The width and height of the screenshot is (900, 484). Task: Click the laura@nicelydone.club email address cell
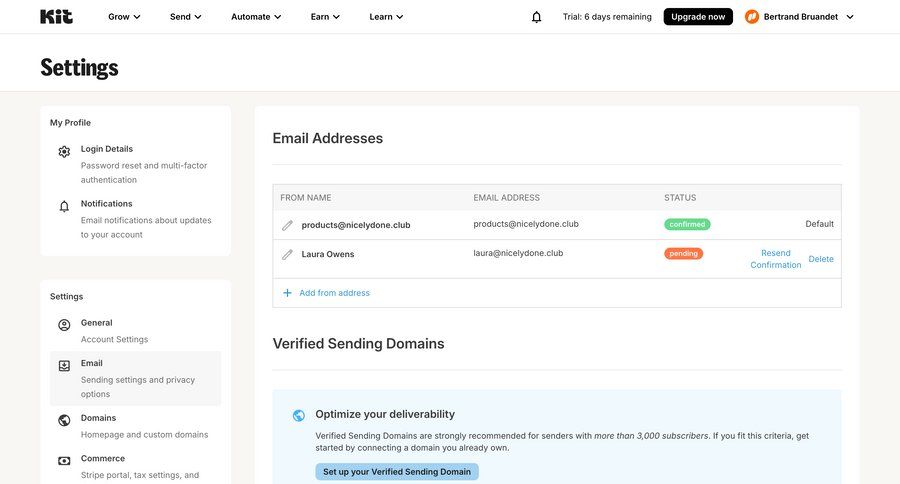(x=518, y=253)
